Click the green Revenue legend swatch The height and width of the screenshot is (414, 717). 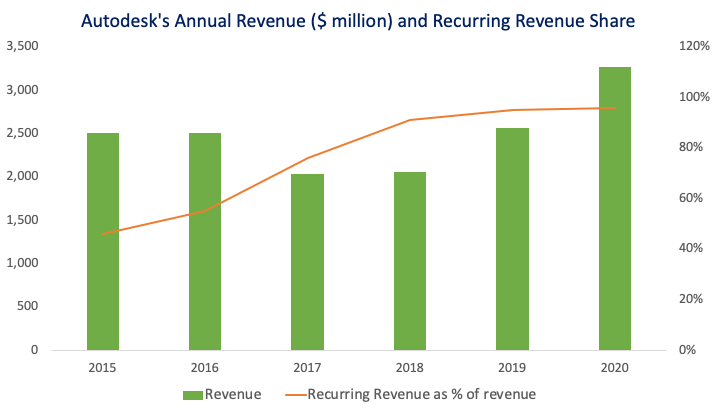(x=195, y=394)
